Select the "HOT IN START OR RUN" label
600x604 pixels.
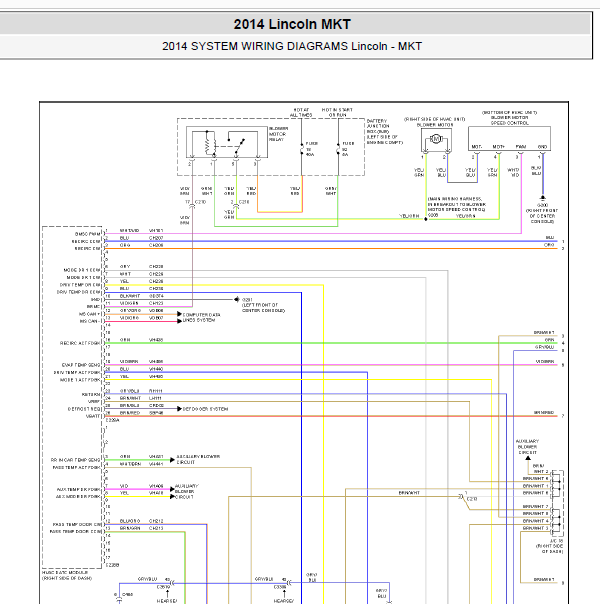pyautogui.click(x=337, y=112)
